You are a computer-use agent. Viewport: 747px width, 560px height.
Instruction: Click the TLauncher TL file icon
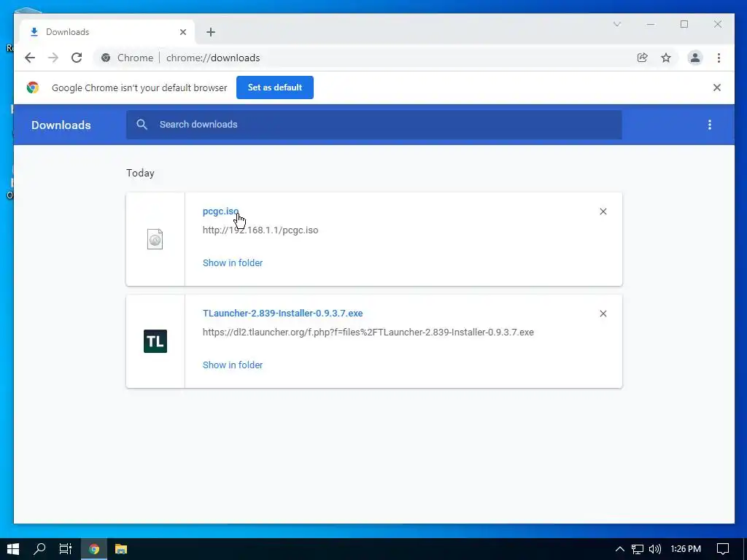coord(155,341)
